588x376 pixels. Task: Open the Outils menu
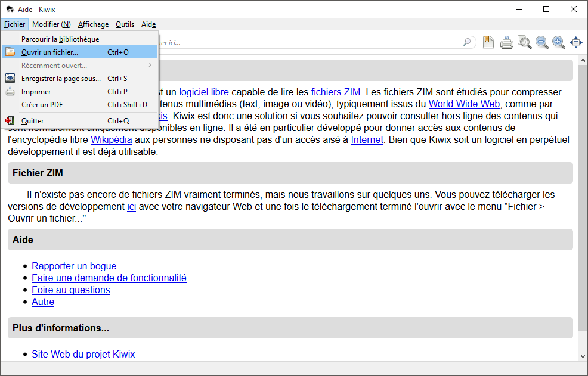tap(125, 24)
